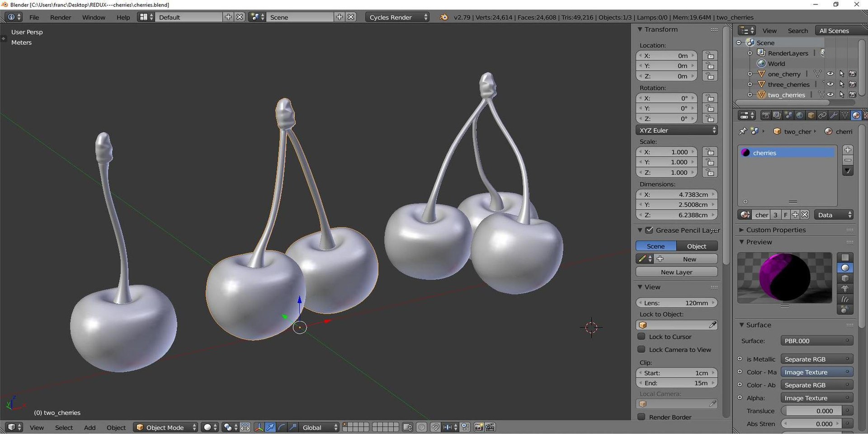Toggle the Render Border checkbox
The image size is (868, 434).
coord(641,416)
